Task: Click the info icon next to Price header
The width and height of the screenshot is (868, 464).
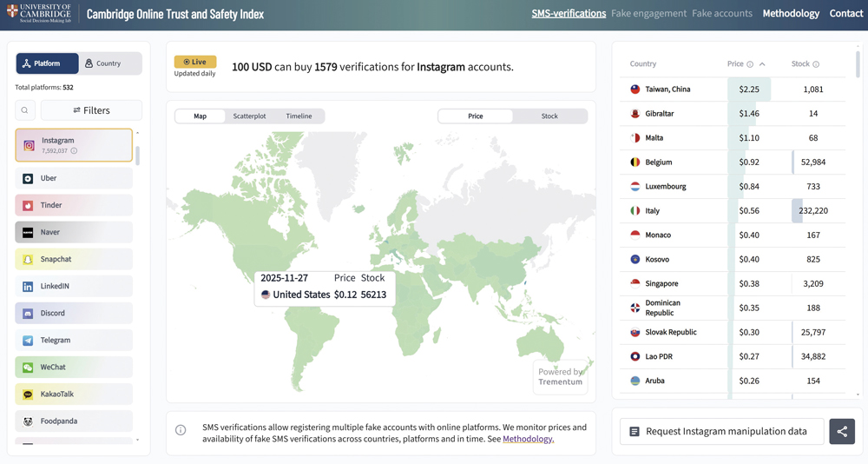Action: 750,64
